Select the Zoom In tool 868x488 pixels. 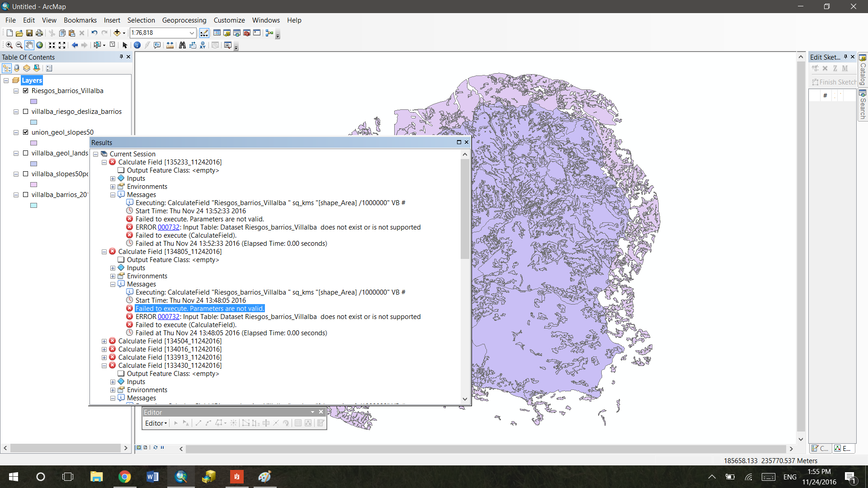(x=9, y=45)
